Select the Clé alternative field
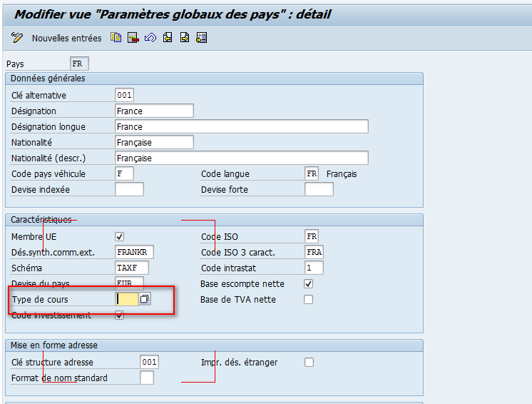This screenshot has height=404, width=532. [x=124, y=95]
